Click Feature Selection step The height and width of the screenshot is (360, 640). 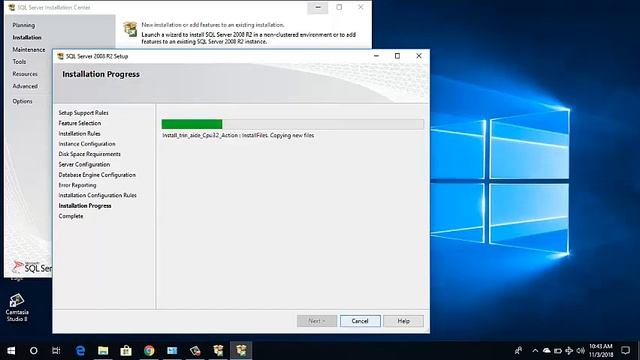click(x=80, y=123)
